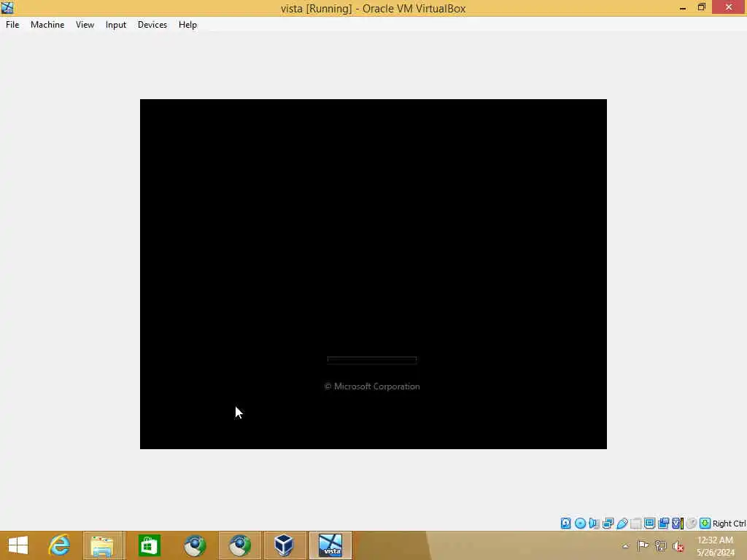Launch Internet Explorer from the taskbar

[60, 545]
